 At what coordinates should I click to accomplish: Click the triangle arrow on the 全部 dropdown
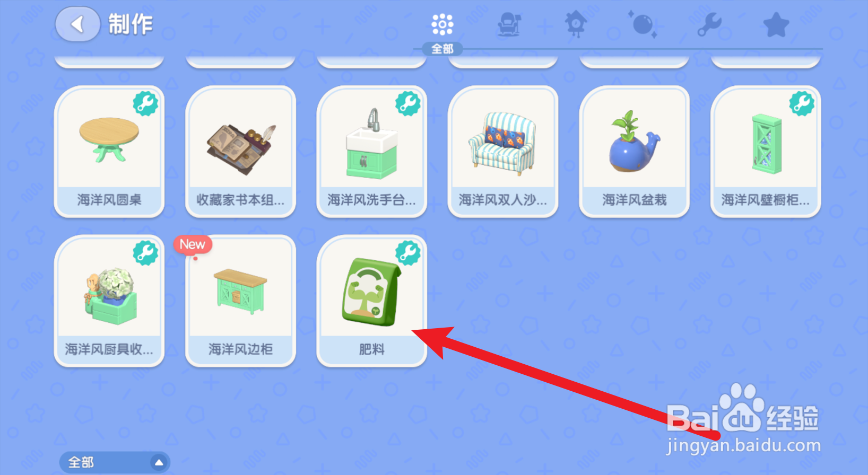point(159,463)
